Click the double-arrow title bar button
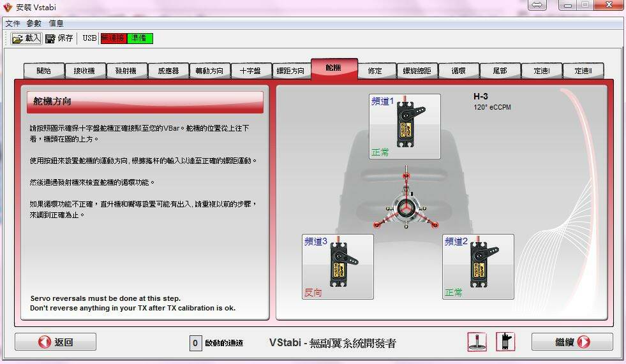Viewport: 626px width, 364px height. pos(537,5)
